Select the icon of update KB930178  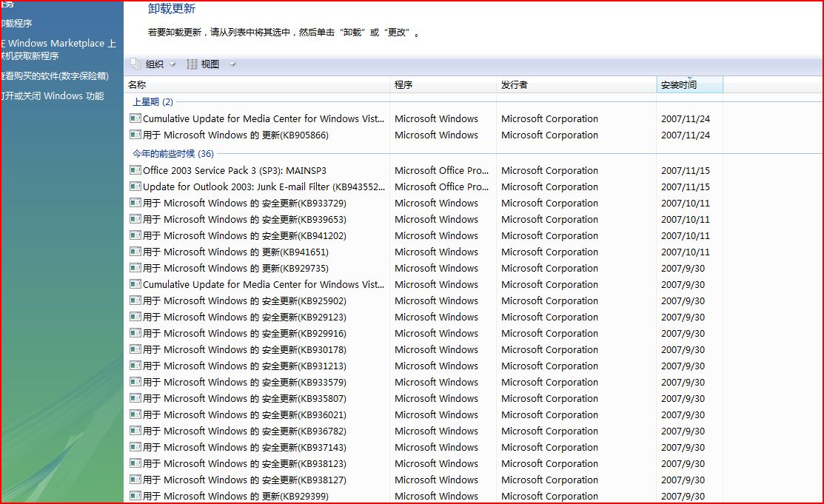pos(135,349)
